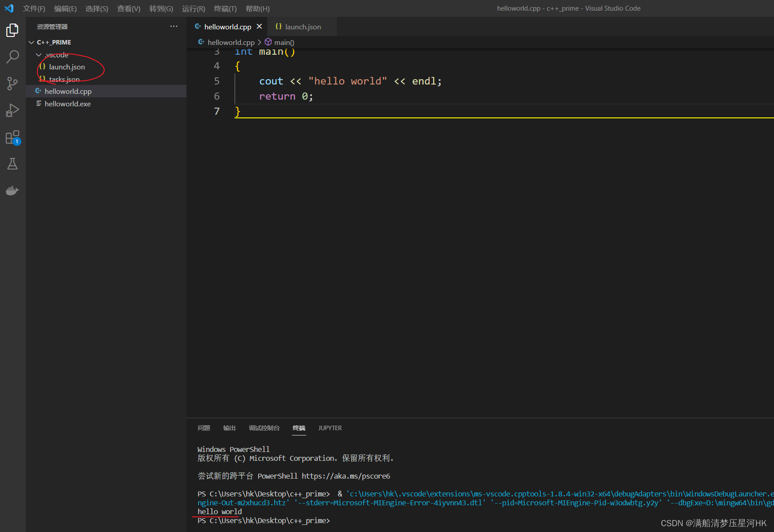Open the Search view icon

click(x=12, y=57)
